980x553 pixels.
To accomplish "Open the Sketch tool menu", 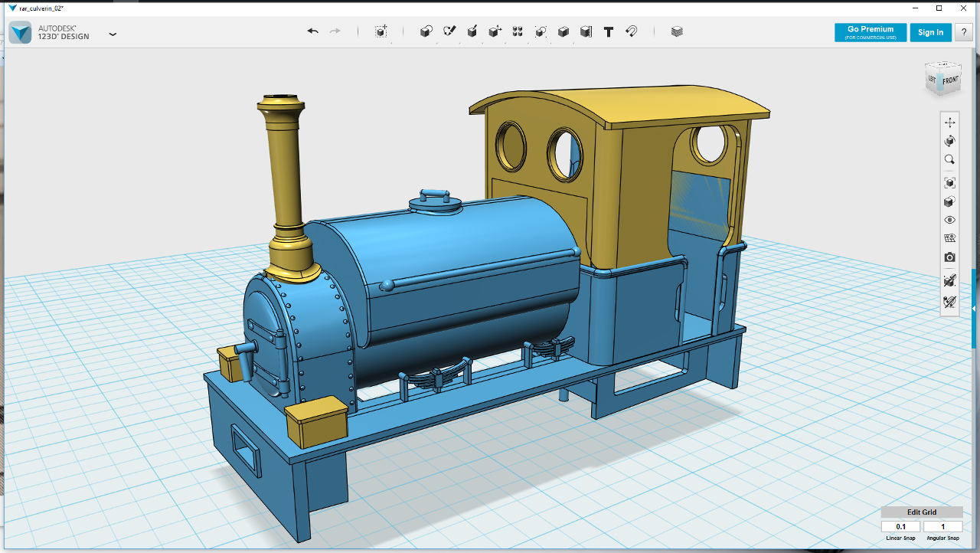I will click(x=449, y=31).
